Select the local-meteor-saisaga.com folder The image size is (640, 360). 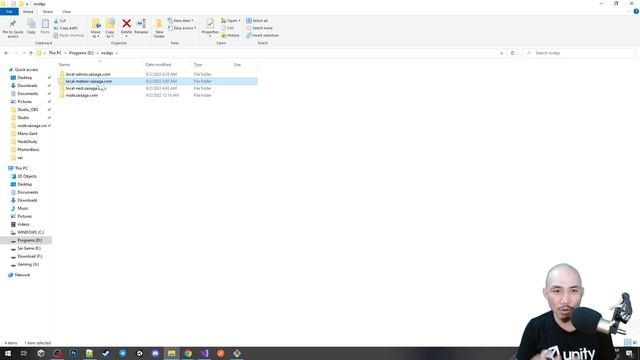tap(157, 81)
